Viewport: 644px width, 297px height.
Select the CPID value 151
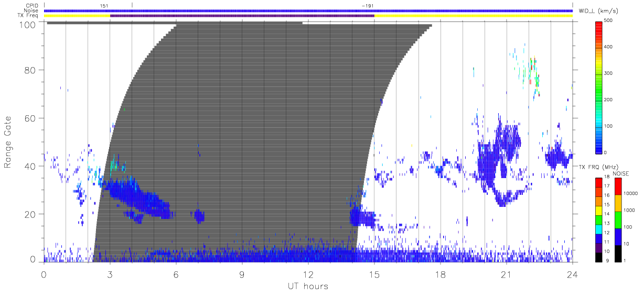(x=104, y=5)
